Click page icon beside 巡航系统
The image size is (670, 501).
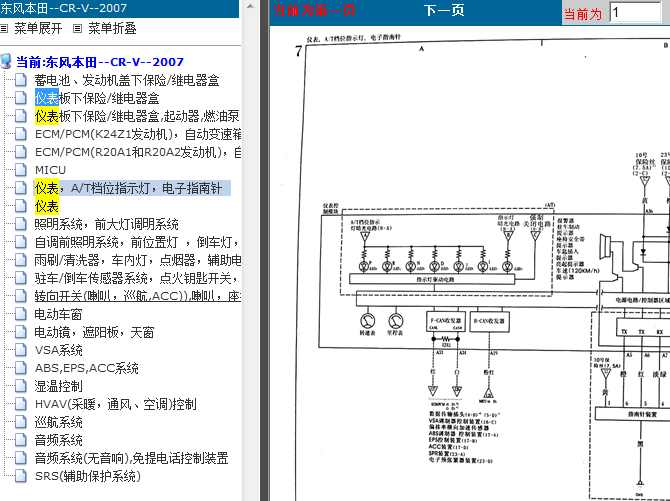click(21, 422)
